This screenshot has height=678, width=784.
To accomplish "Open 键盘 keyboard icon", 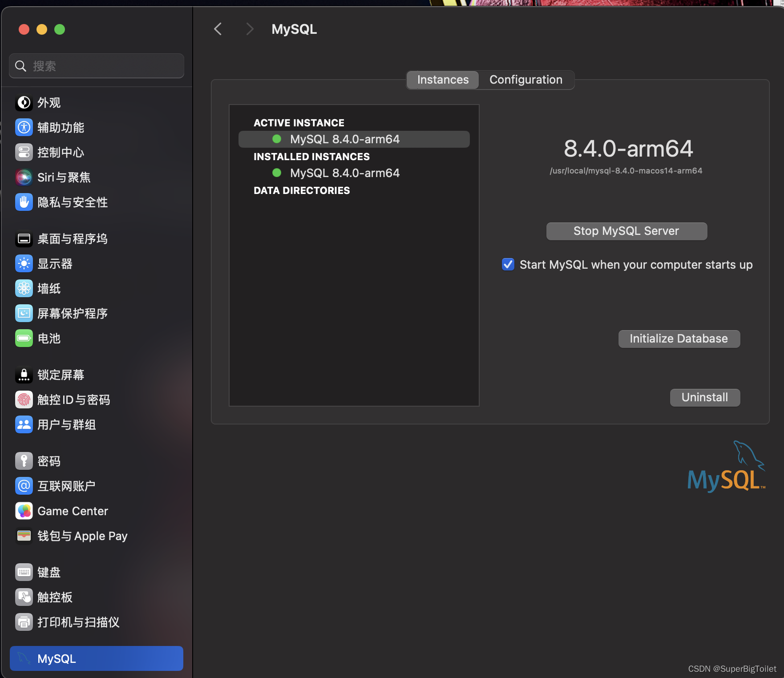I will click(x=24, y=573).
